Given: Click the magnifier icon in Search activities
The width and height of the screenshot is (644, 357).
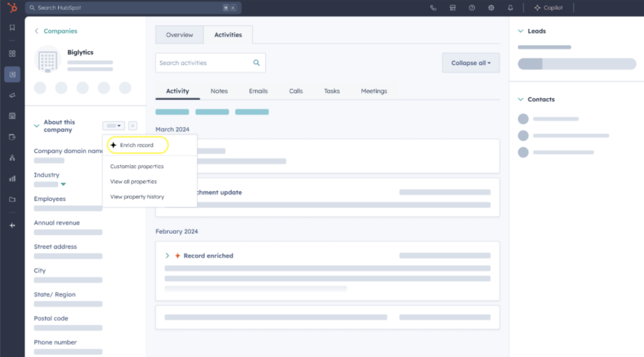Looking at the screenshot, I should [x=257, y=63].
